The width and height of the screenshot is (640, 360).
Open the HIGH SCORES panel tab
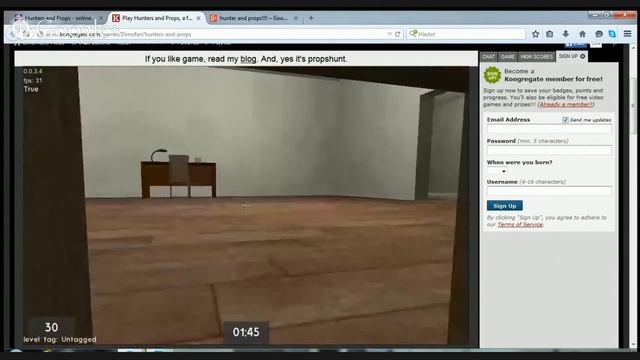pos(536,57)
